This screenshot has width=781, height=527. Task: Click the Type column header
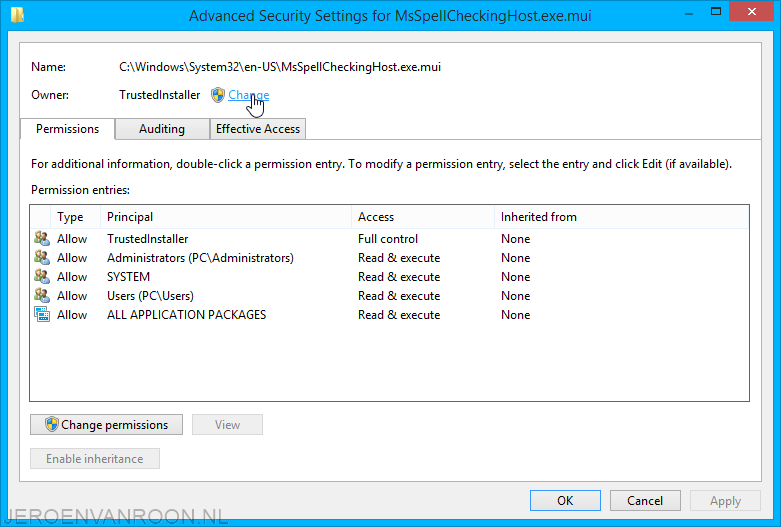pos(75,217)
